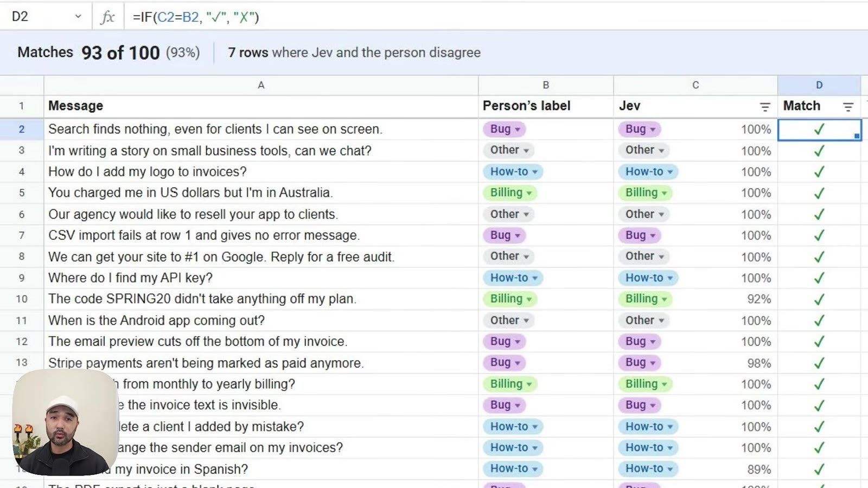Open Person's label Bug dropdown for Search finds nothing row

(505, 129)
